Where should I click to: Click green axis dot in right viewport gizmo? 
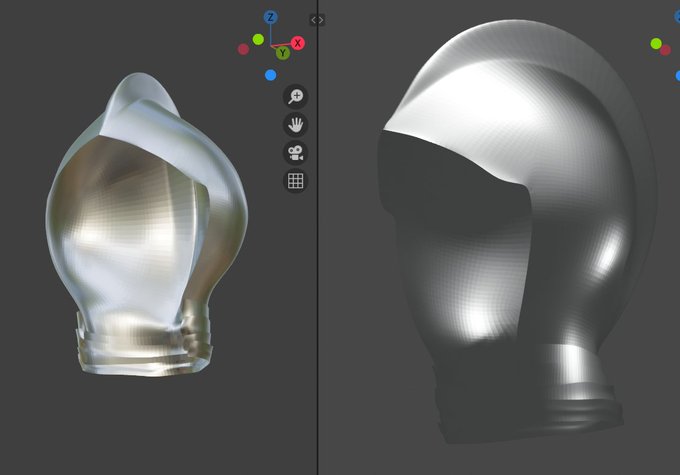click(x=656, y=43)
